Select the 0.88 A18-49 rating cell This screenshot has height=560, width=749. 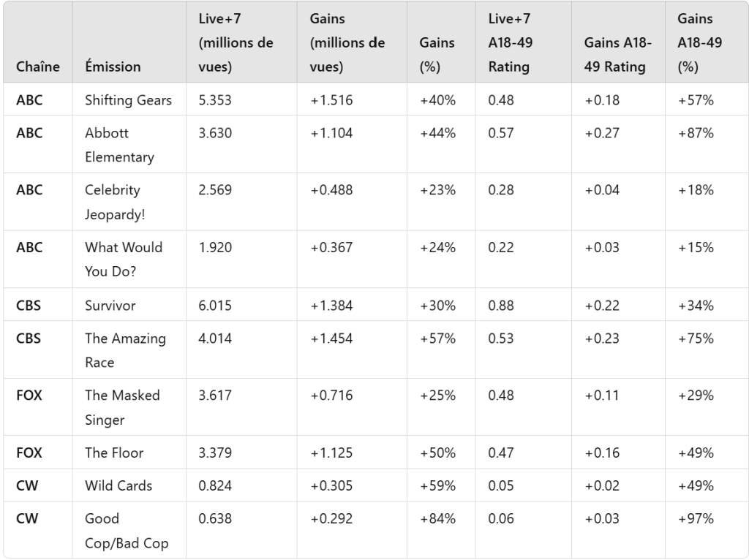500,306
